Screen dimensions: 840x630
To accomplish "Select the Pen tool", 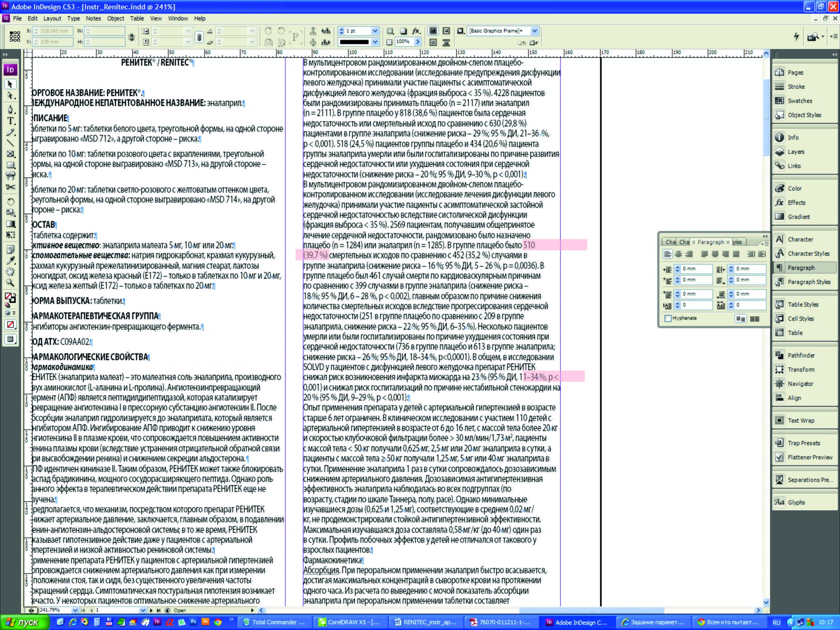I will click(x=10, y=109).
